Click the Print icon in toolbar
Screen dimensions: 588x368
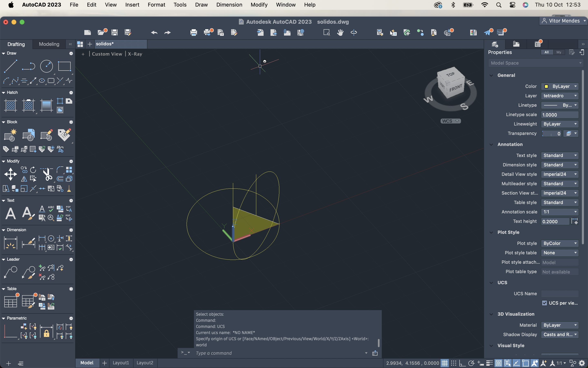point(194,32)
